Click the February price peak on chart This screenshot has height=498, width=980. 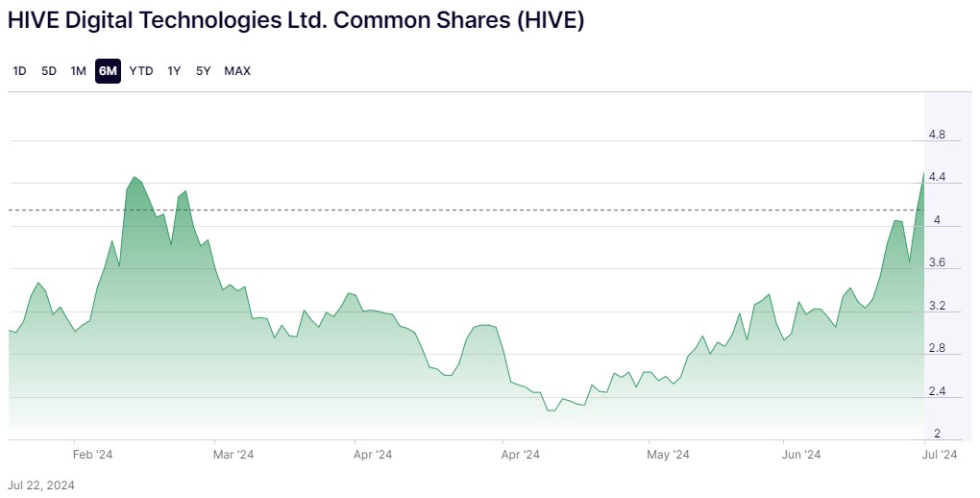(135, 178)
